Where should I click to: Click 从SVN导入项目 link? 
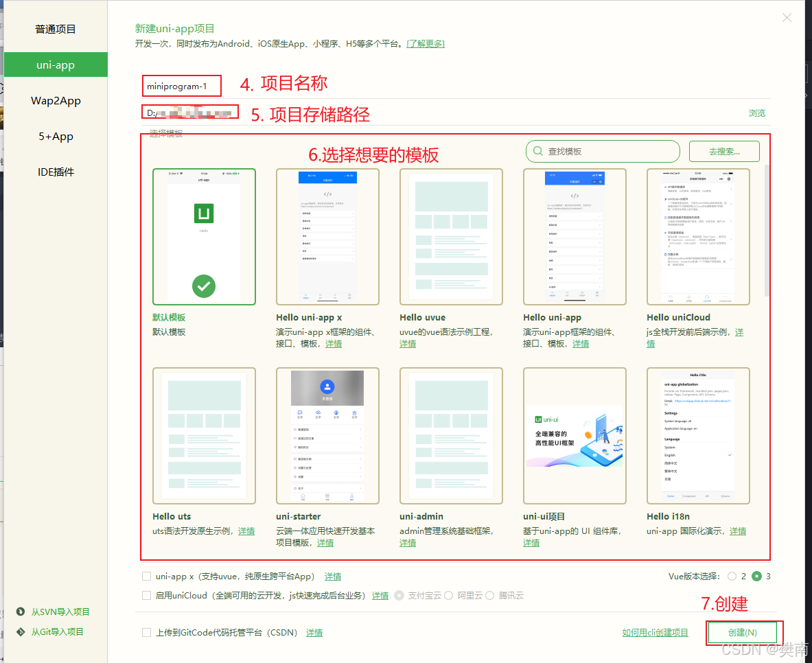pos(60,612)
